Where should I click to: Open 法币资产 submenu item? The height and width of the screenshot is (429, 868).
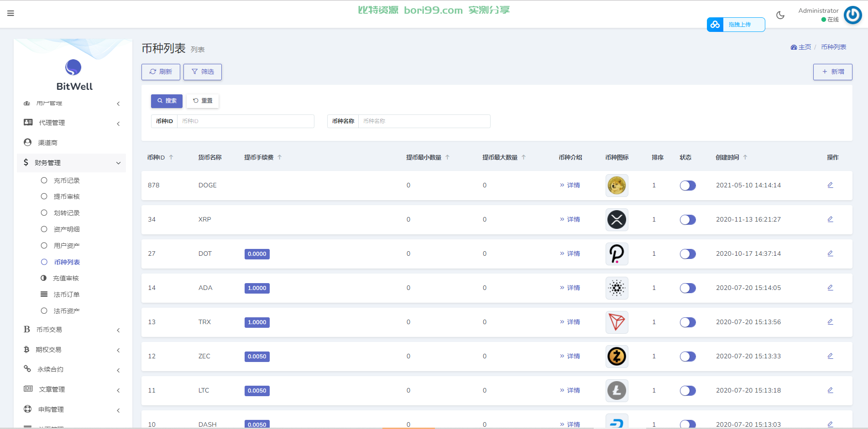click(67, 311)
